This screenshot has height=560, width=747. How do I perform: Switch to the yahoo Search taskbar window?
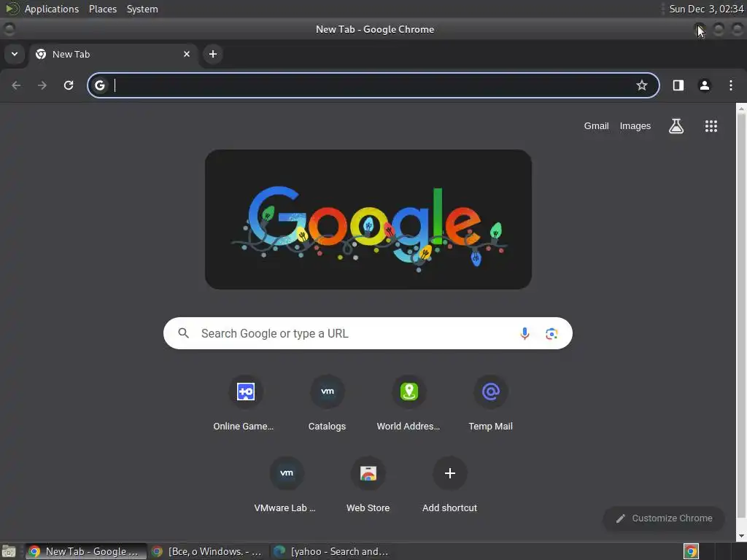coord(332,551)
